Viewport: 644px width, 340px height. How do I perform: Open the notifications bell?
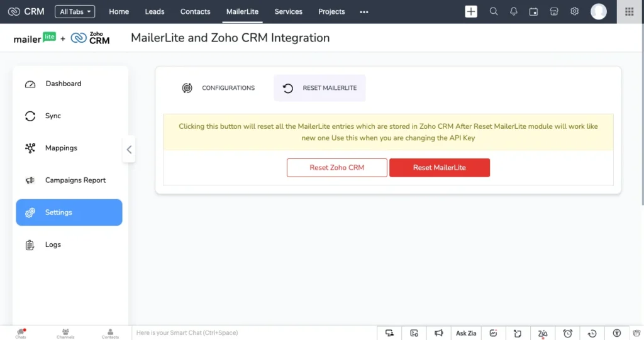[x=514, y=11]
